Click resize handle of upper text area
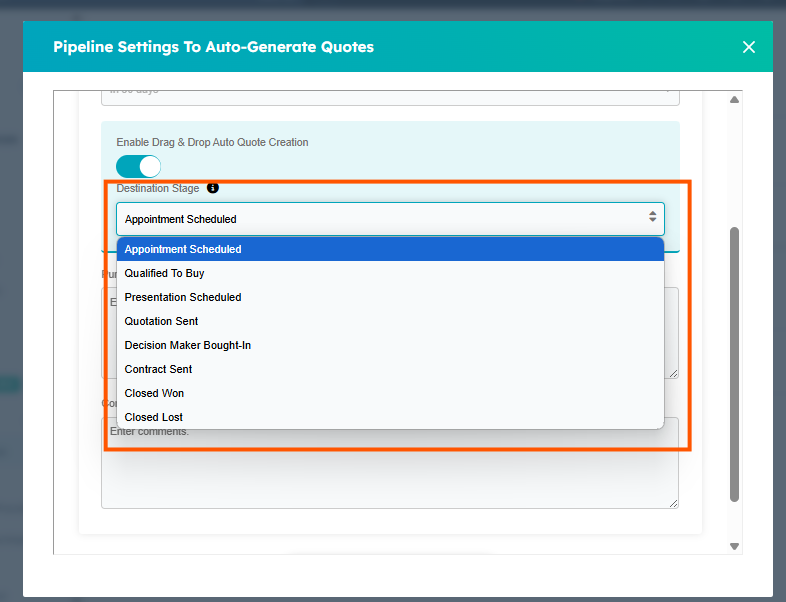 674,374
